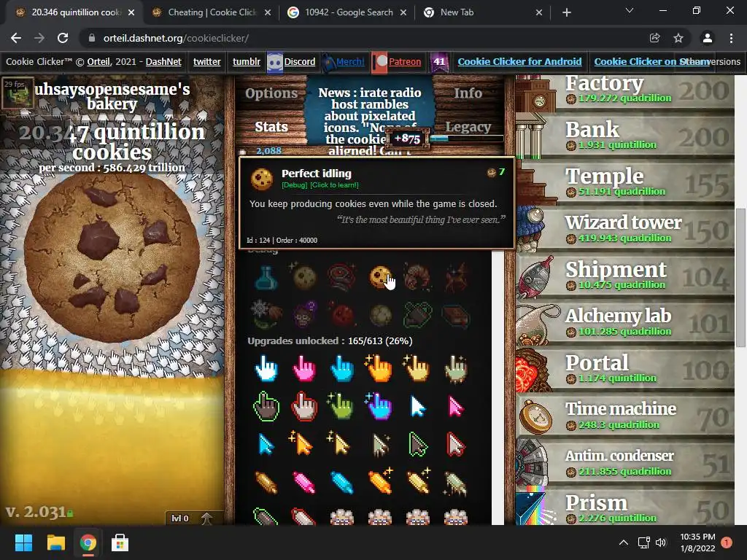Toggle the reindeer debug upgrade
This screenshot has width=747, height=560.
click(456, 278)
